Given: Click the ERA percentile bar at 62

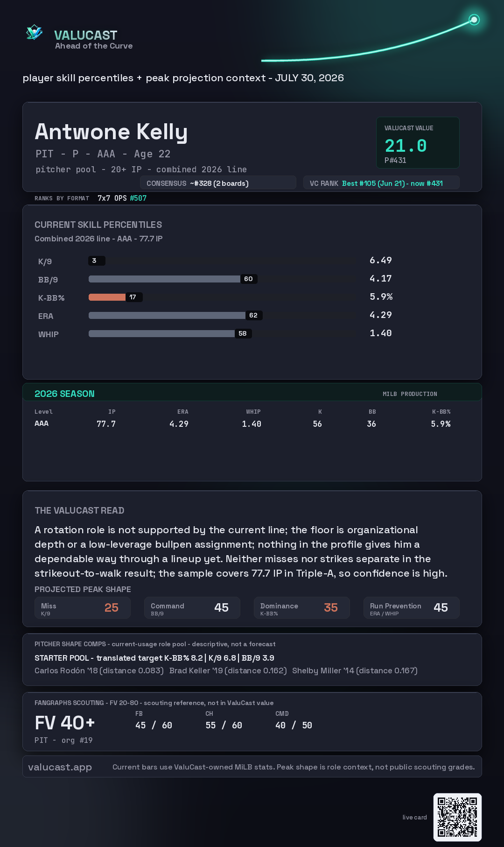Looking at the screenshot, I should click(x=175, y=315).
